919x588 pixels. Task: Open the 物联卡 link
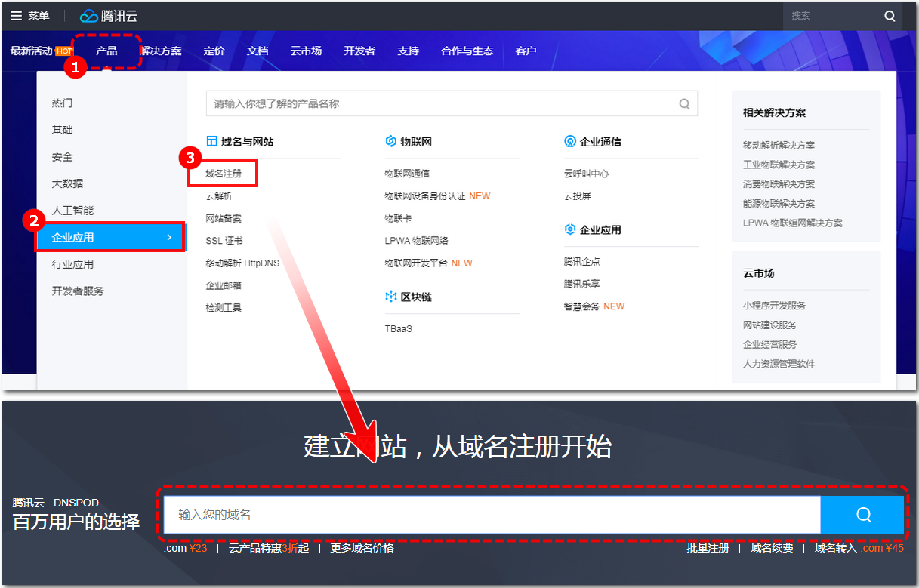coord(398,218)
